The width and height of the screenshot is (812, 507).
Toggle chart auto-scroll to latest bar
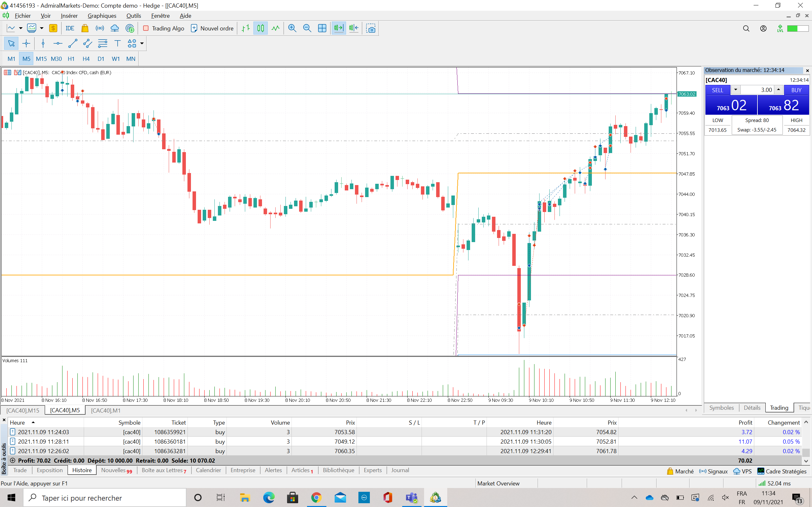pyautogui.click(x=338, y=29)
